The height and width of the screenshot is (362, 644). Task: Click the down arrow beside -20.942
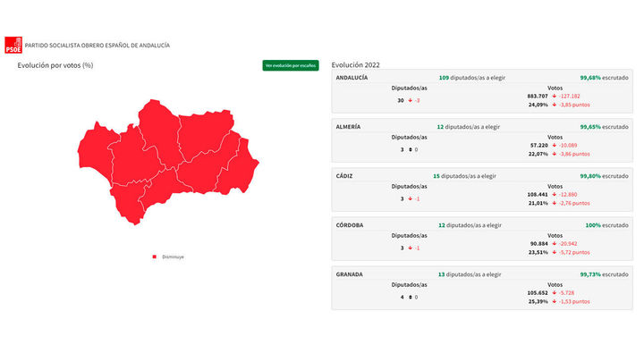[554, 244]
